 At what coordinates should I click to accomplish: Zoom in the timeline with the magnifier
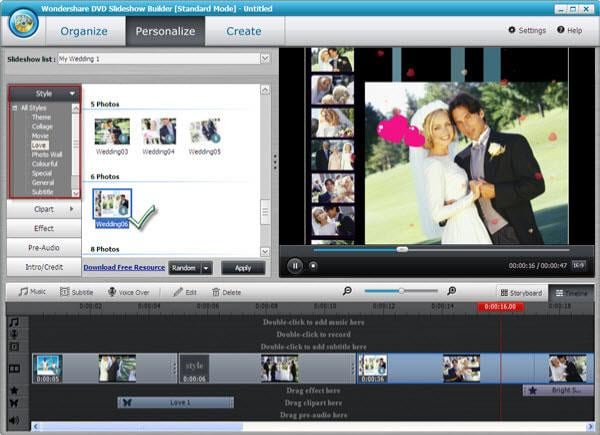click(x=452, y=291)
